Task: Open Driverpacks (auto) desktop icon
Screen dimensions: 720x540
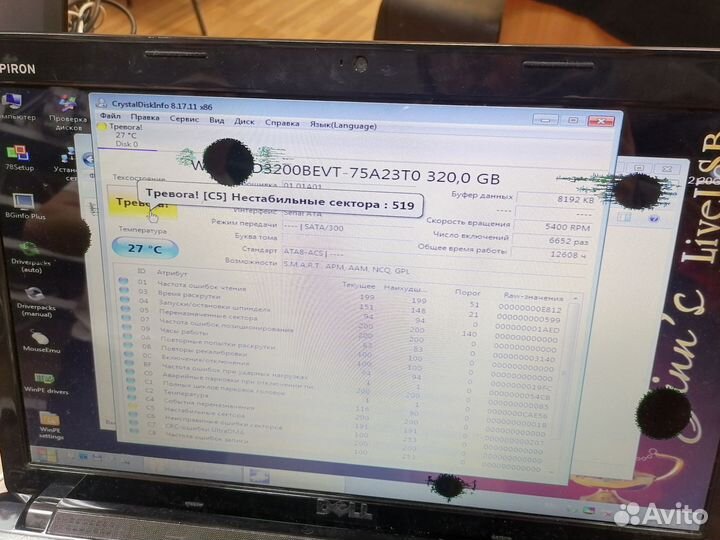Action: 30,257
